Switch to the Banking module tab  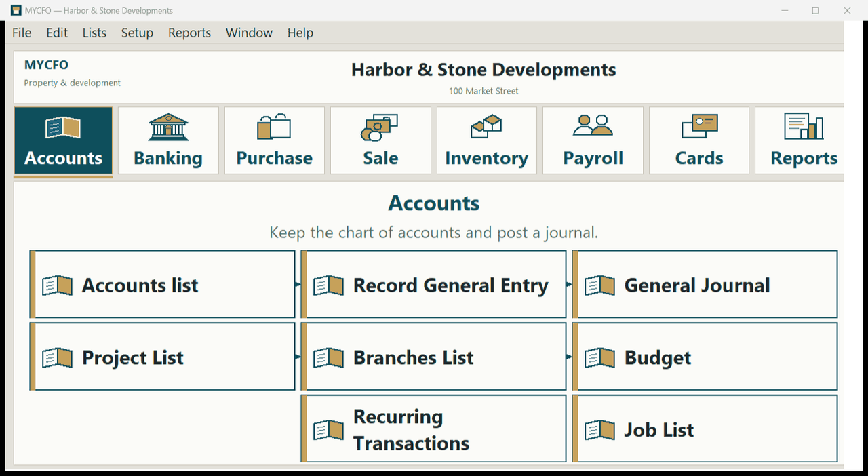(168, 140)
